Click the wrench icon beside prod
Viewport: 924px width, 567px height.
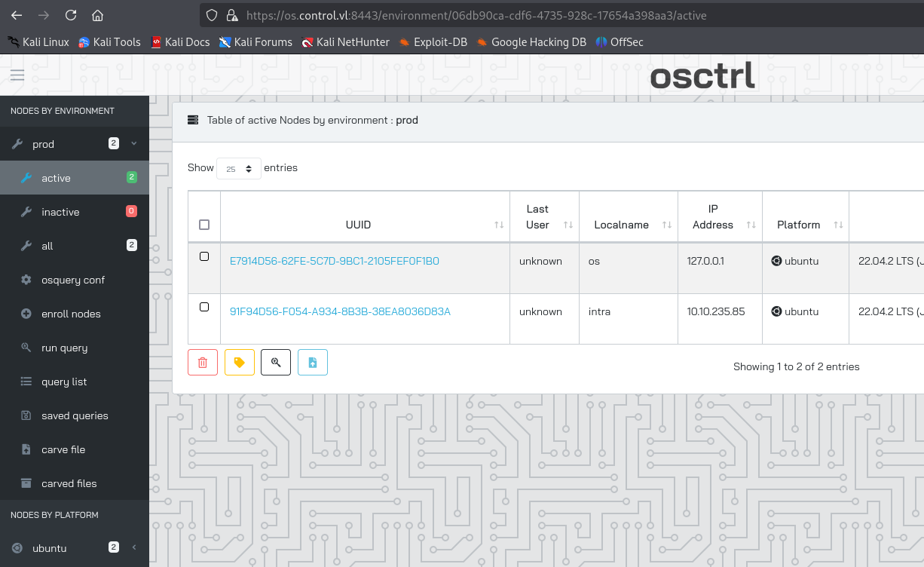point(17,144)
